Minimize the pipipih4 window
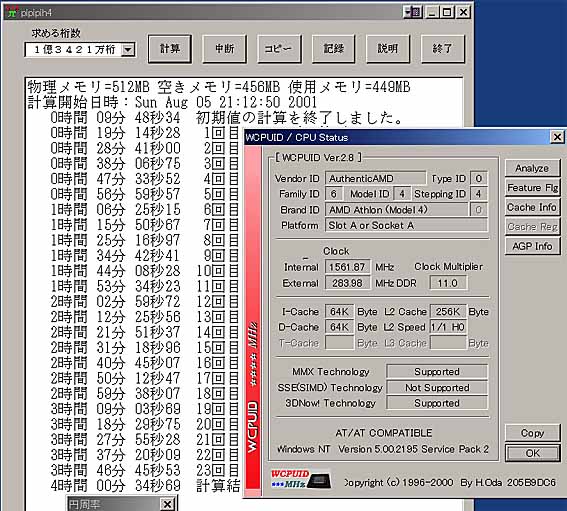The image size is (567, 511). tap(432, 12)
